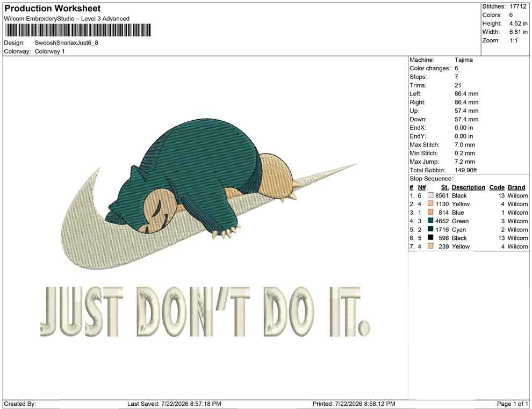
Task: Select the Left measurement 86.4 mm
Action: point(466,93)
